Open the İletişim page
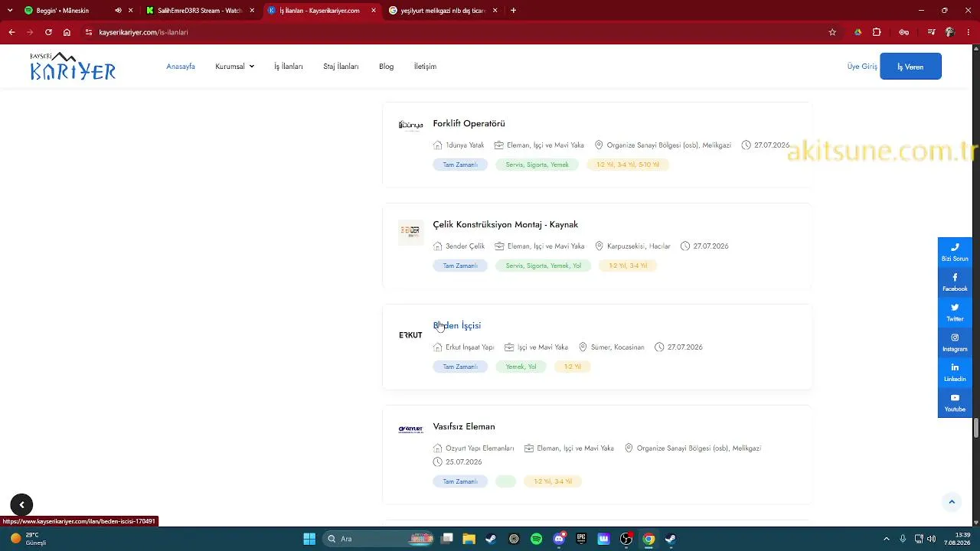This screenshot has height=551, width=980. (425, 67)
